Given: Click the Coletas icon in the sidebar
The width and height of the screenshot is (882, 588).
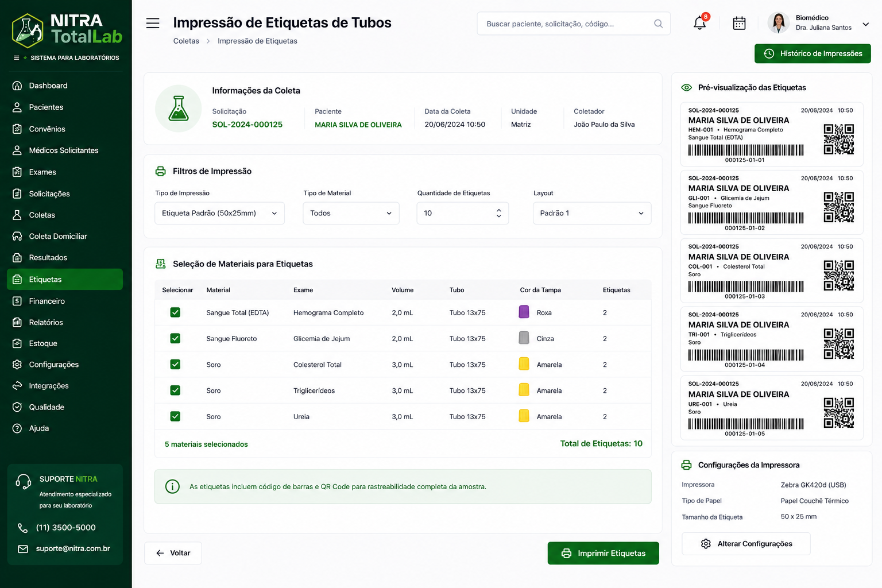Looking at the screenshot, I should pyautogui.click(x=17, y=215).
